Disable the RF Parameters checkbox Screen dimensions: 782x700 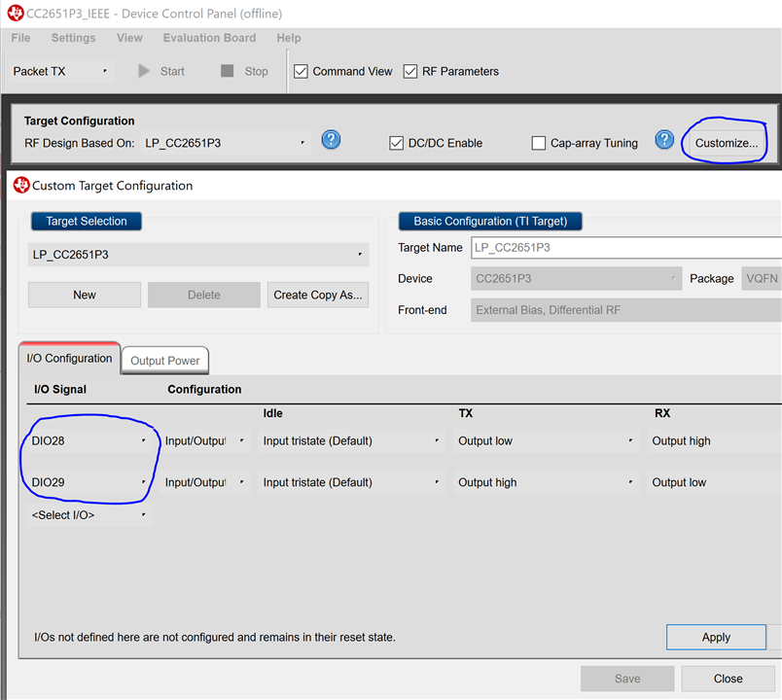[x=410, y=71]
